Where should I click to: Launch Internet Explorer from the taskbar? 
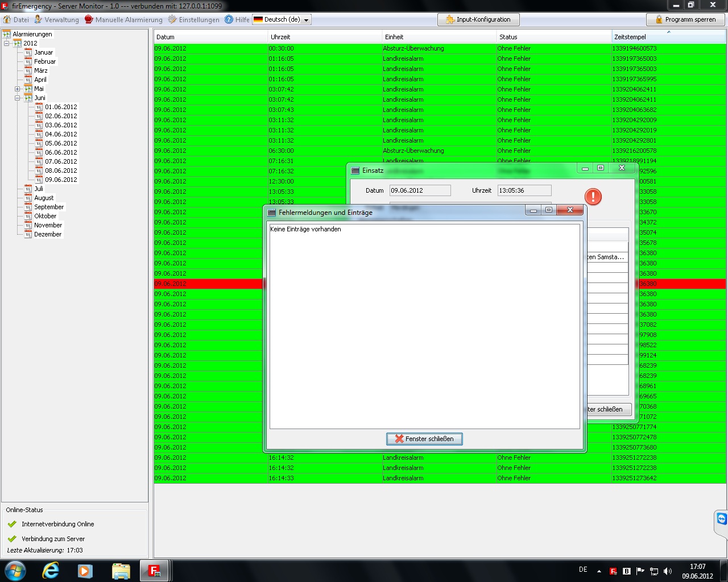tap(51, 571)
